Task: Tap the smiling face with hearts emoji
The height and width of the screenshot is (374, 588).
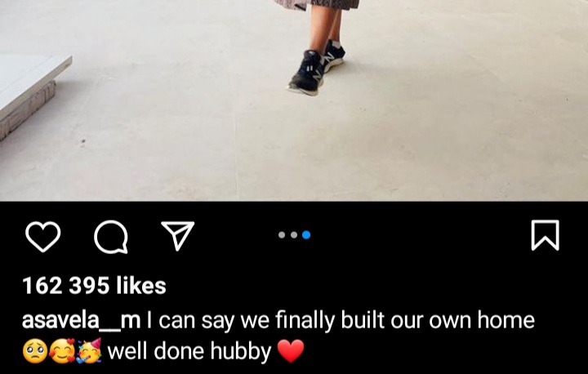Action: [x=62, y=351]
